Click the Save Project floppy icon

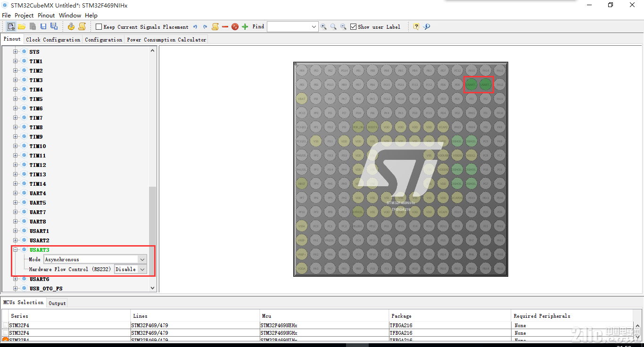click(43, 26)
